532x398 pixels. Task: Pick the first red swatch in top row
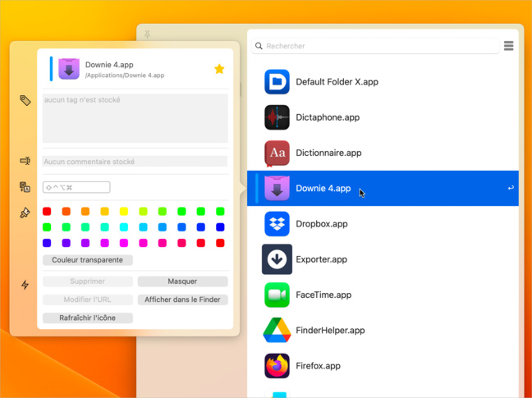click(x=47, y=212)
